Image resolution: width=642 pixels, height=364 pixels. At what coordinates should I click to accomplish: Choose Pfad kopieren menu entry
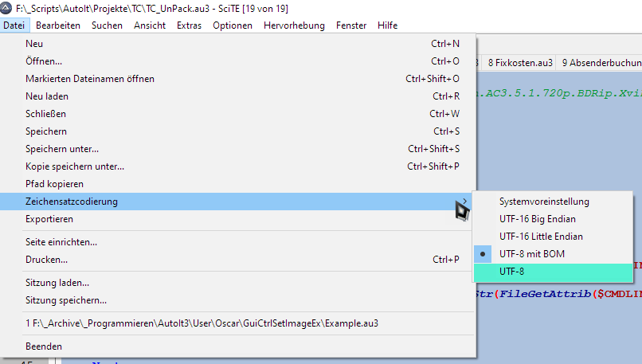pos(54,184)
